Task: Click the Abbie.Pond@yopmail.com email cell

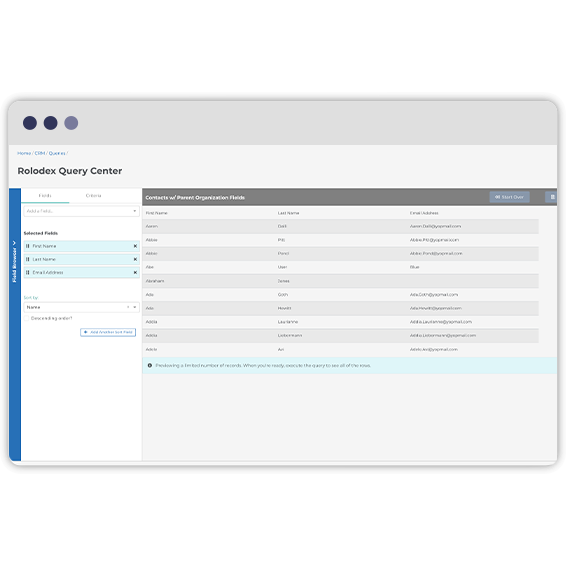Action: tap(436, 253)
